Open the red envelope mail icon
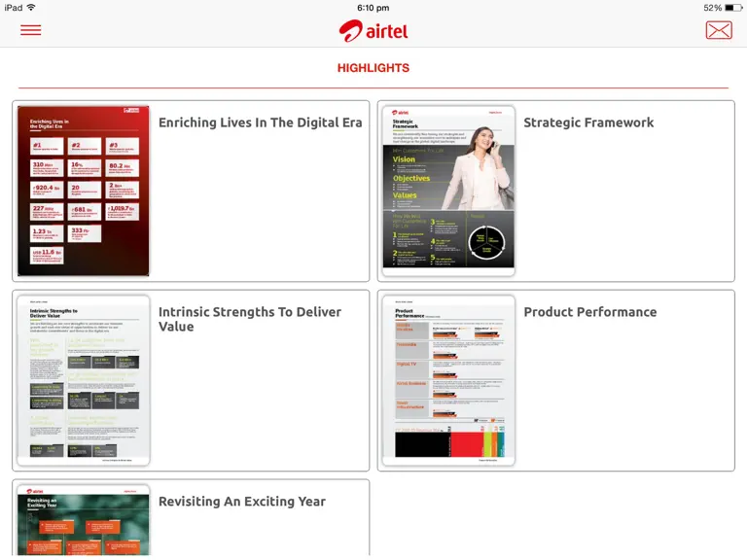The width and height of the screenshot is (747, 560). [x=719, y=30]
